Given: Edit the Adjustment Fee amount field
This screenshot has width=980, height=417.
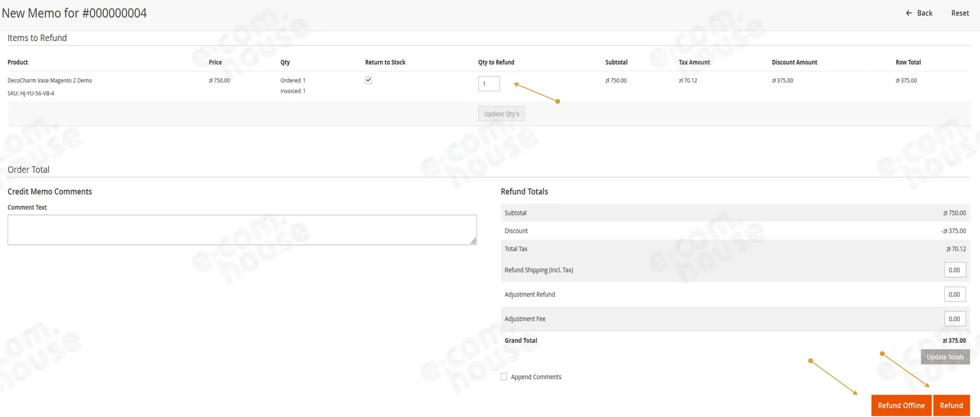Looking at the screenshot, I should click(955, 319).
